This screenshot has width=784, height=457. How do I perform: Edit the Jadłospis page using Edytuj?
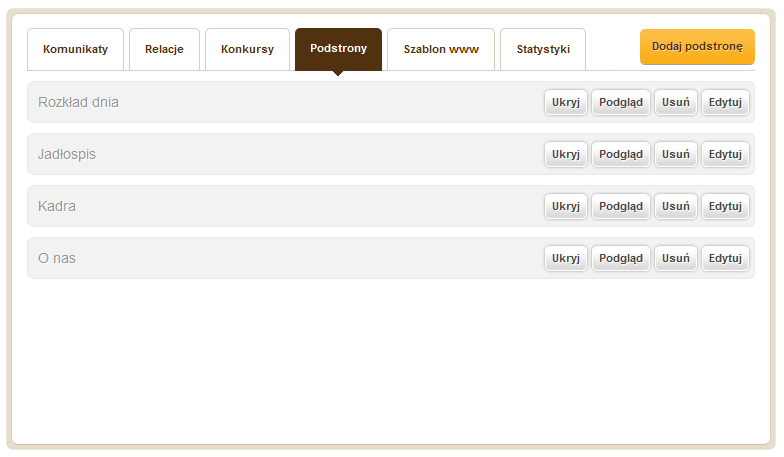[725, 154]
